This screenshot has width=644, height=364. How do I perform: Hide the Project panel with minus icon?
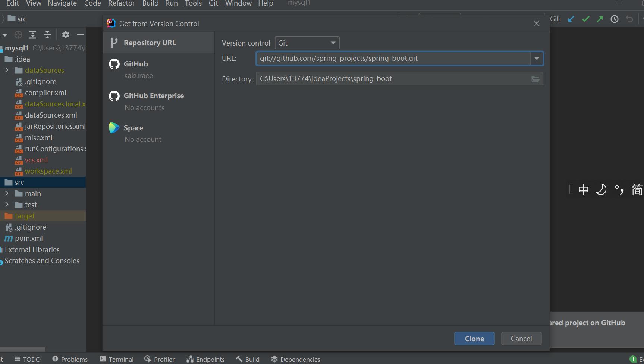(x=80, y=35)
